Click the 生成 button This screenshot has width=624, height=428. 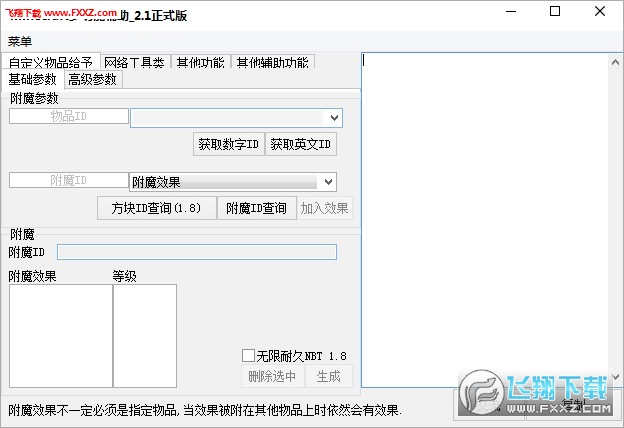(x=329, y=376)
